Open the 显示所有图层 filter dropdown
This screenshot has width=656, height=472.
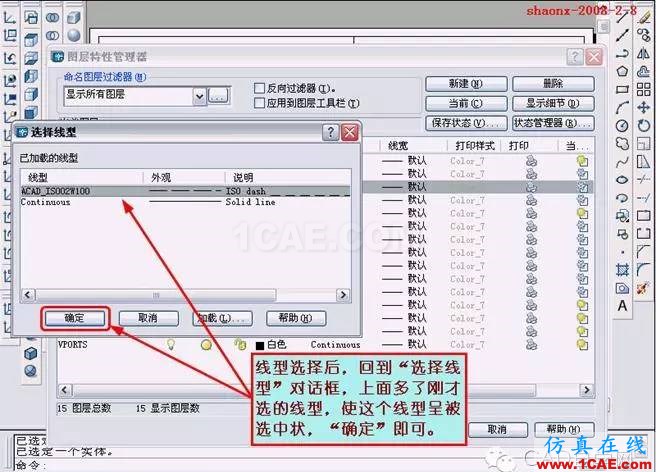click(199, 97)
